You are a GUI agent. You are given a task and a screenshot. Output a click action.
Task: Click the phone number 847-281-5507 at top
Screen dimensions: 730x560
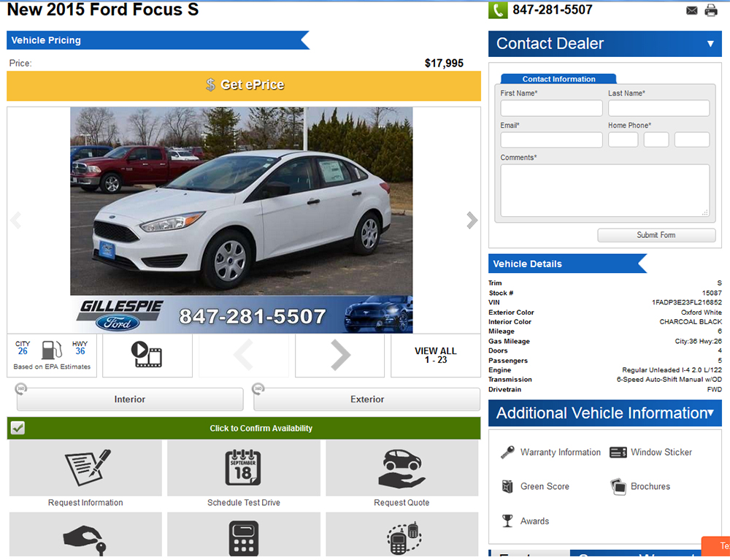pyautogui.click(x=552, y=9)
